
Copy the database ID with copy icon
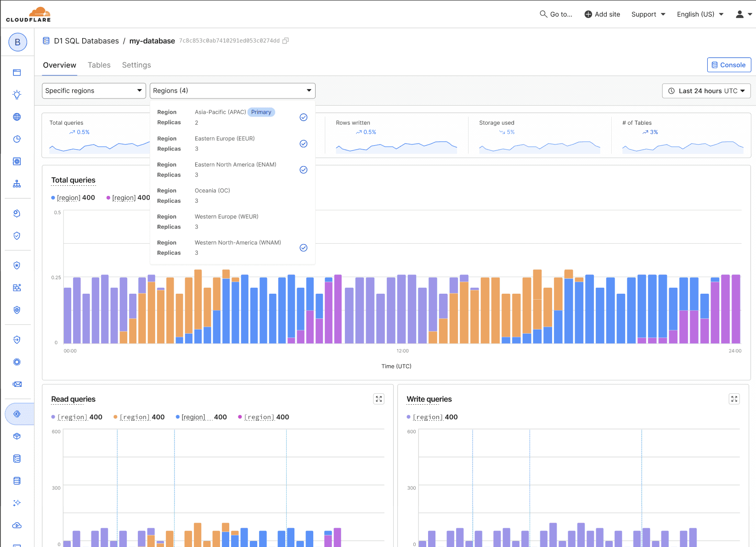[x=285, y=40]
